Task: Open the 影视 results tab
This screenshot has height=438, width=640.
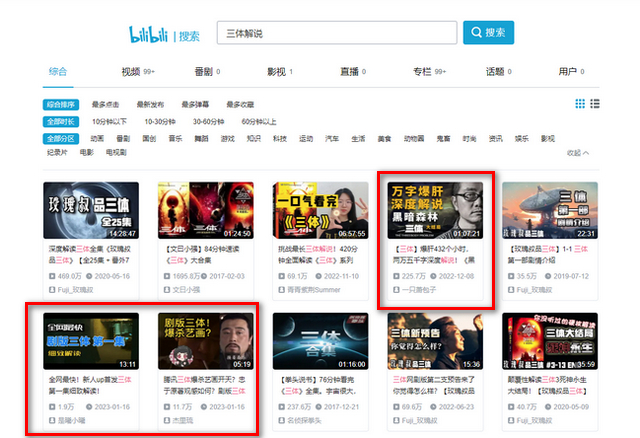Action: tap(280, 72)
